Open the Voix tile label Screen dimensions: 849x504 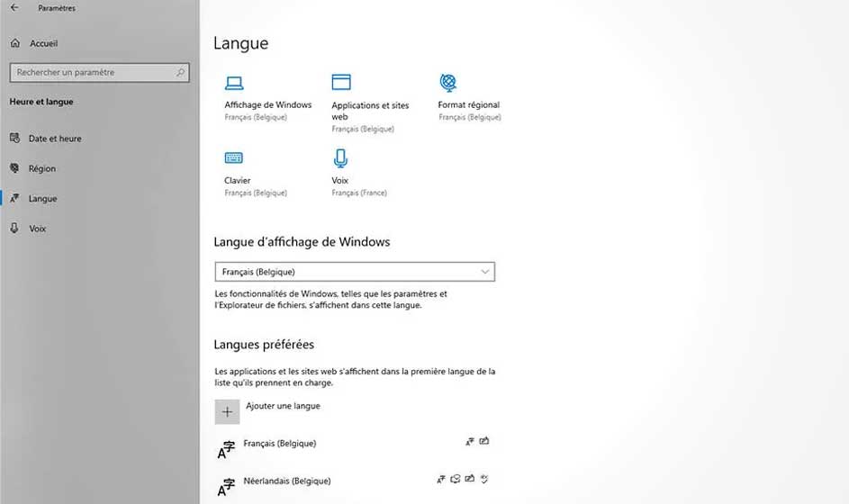pyautogui.click(x=340, y=180)
